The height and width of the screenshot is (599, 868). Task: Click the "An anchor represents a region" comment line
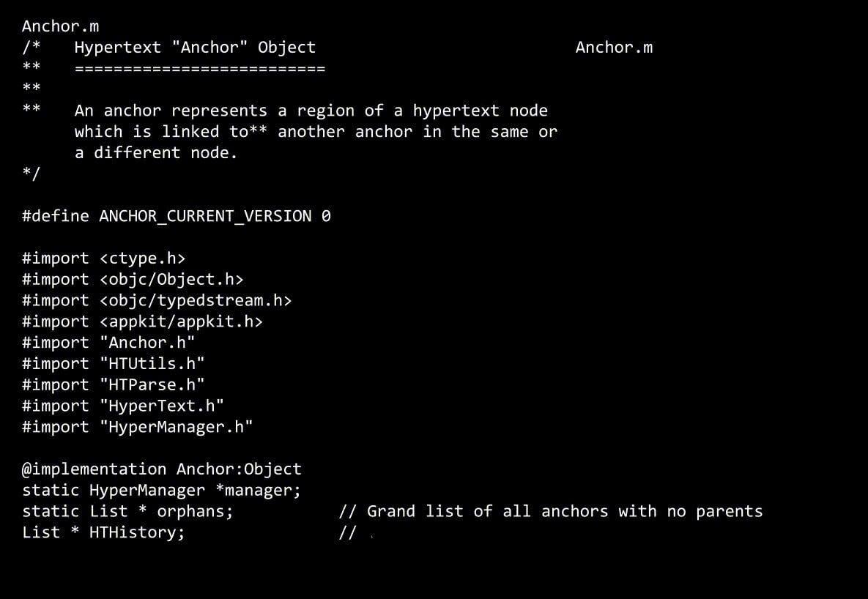(311, 111)
